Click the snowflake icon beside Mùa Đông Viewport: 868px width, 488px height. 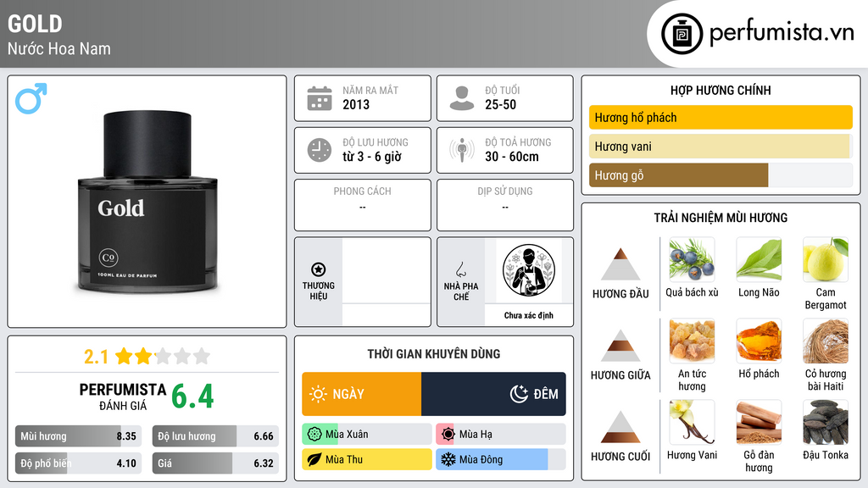[448, 459]
